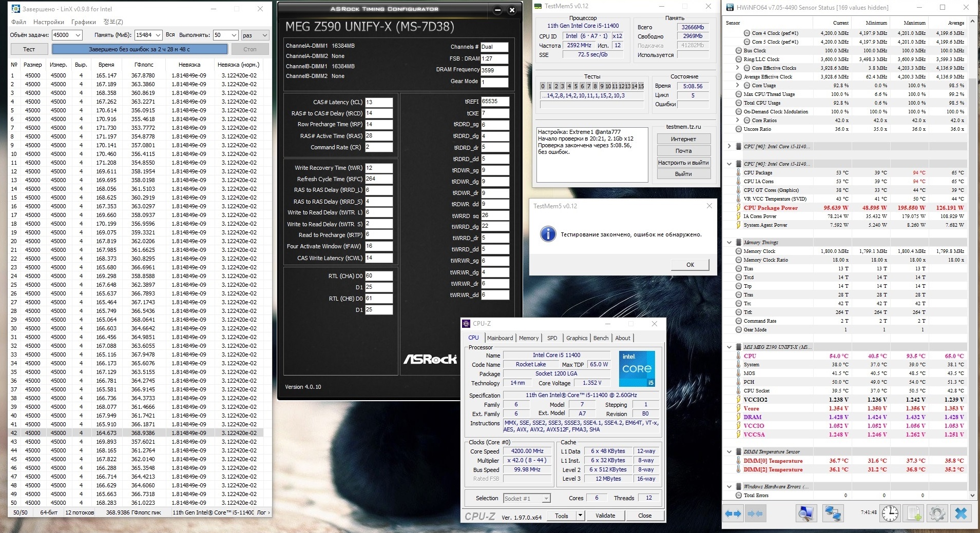The height and width of the screenshot is (533, 980).
Task: Click thermometer icon beside MOS sensor
Action: (738, 373)
